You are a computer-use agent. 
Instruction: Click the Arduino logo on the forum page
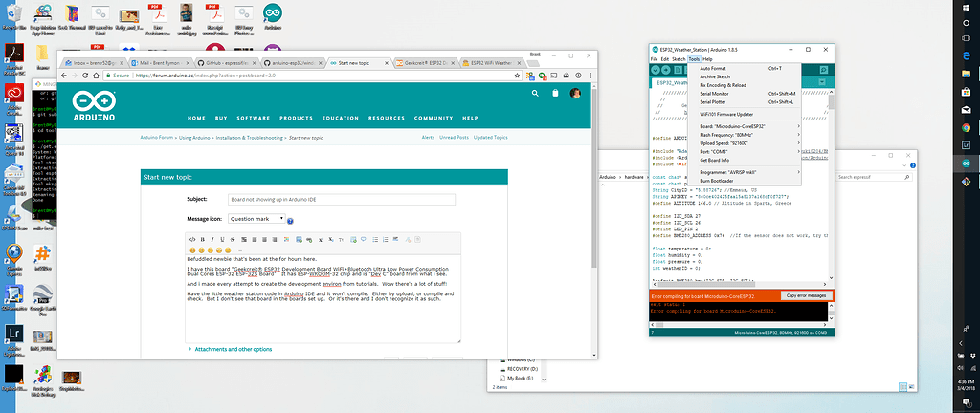tap(93, 106)
